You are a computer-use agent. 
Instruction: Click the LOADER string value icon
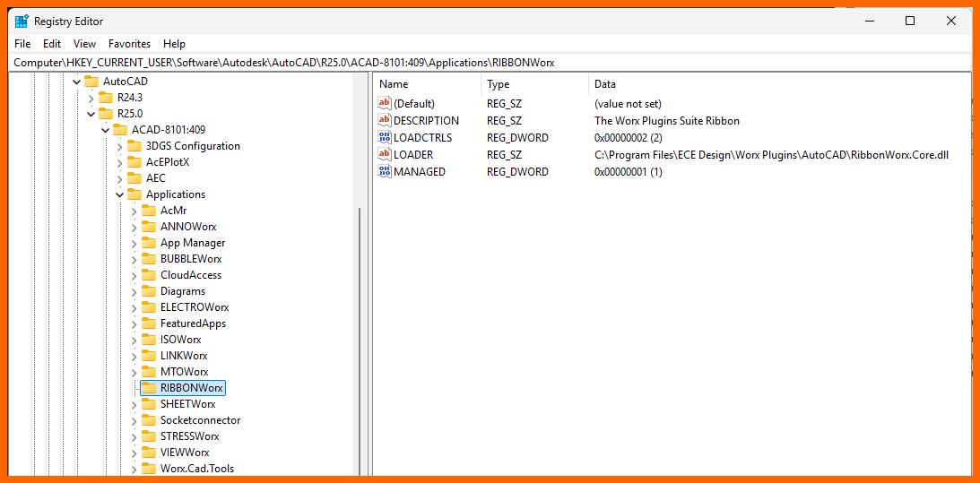point(385,154)
